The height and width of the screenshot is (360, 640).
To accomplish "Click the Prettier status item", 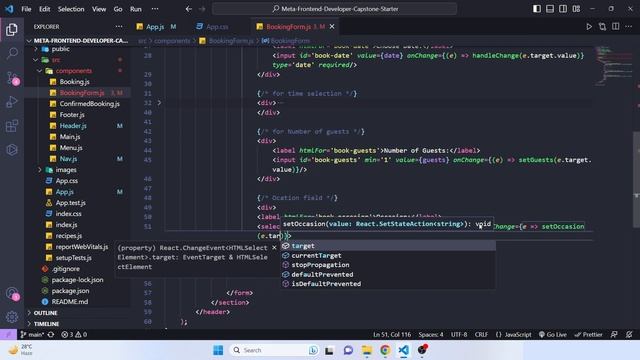I will click(x=588, y=335).
